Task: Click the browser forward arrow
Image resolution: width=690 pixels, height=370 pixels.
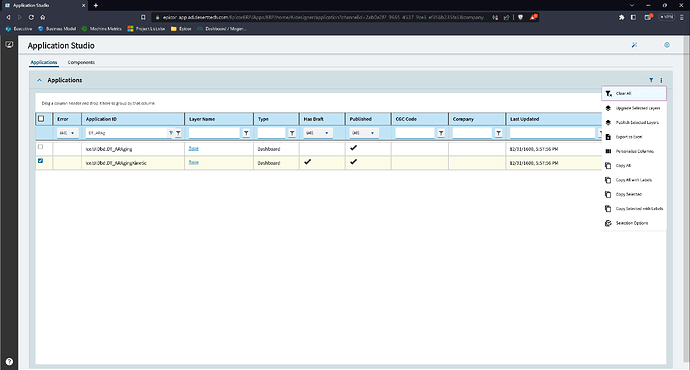Action: point(19,17)
